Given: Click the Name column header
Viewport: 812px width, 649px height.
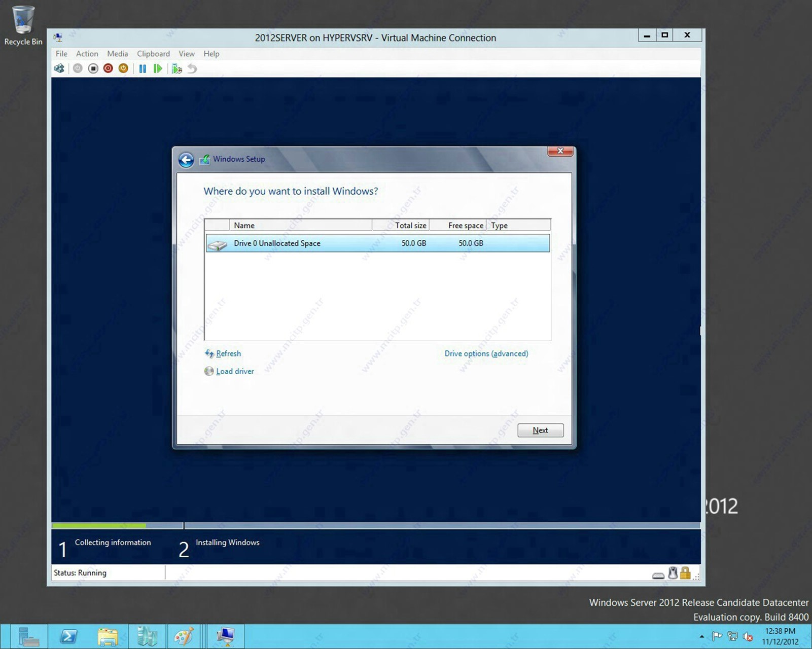Looking at the screenshot, I should (300, 225).
